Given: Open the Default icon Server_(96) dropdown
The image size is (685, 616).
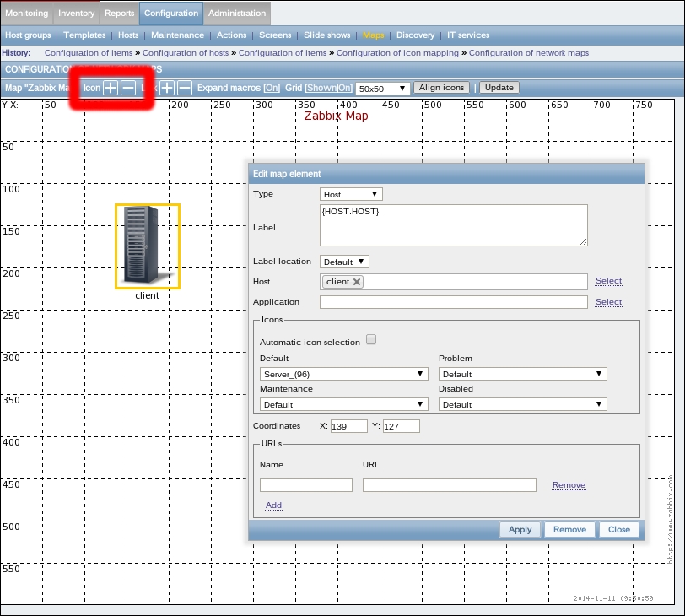Looking at the screenshot, I should [343, 374].
